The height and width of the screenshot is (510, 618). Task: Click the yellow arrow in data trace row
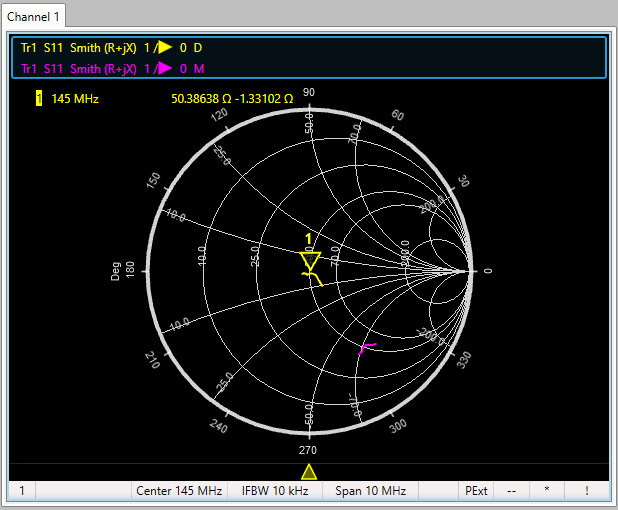click(164, 48)
